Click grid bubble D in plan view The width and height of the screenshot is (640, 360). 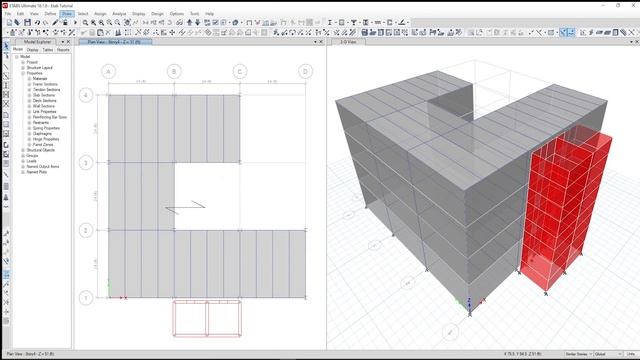pyautogui.click(x=305, y=72)
